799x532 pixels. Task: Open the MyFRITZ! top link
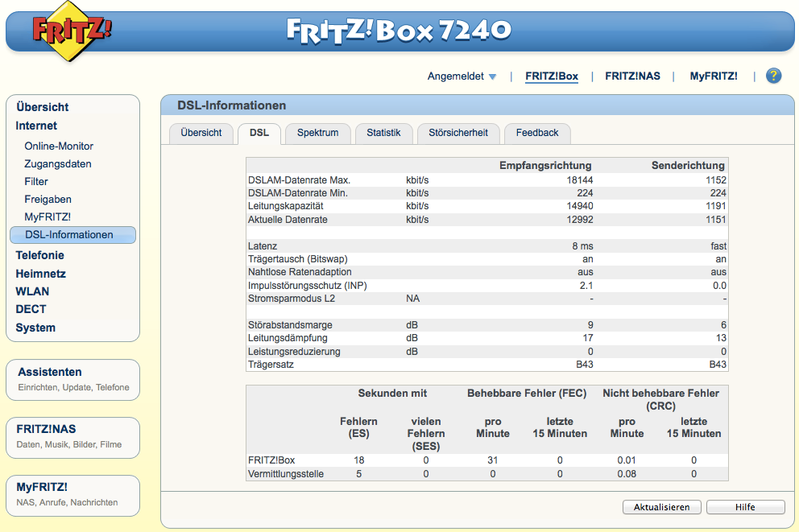[x=714, y=76]
